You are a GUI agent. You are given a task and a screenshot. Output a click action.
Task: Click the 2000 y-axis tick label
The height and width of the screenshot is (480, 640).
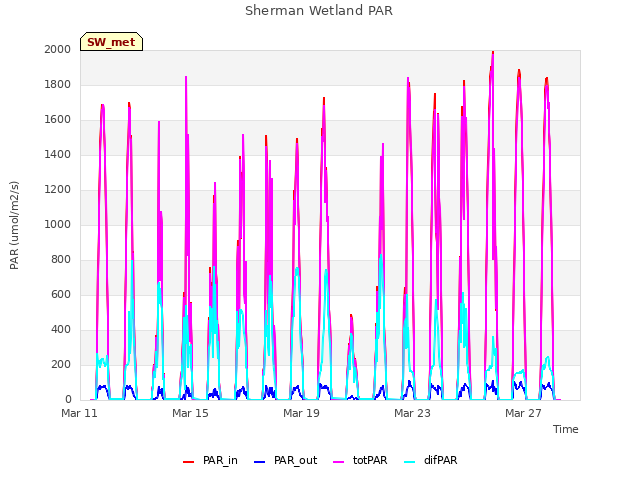click(58, 49)
